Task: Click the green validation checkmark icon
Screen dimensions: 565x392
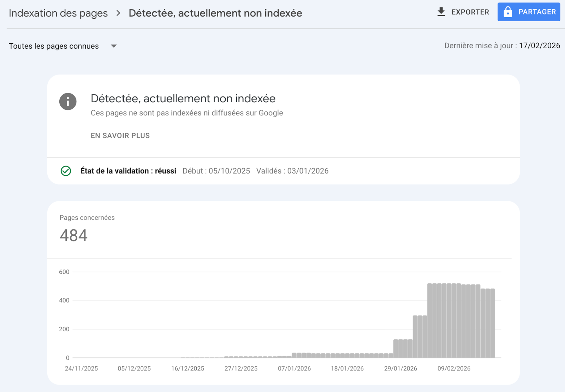Action: [66, 171]
